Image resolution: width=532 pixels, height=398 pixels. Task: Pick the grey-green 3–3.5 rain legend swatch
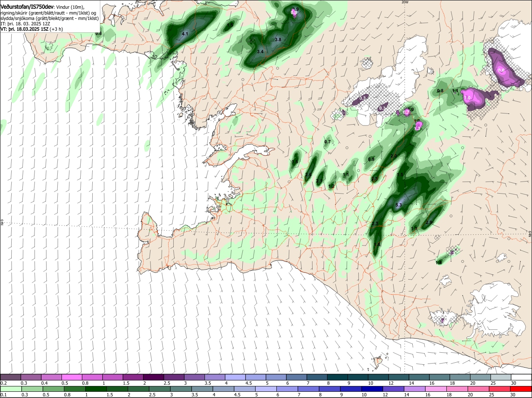tap(181, 389)
